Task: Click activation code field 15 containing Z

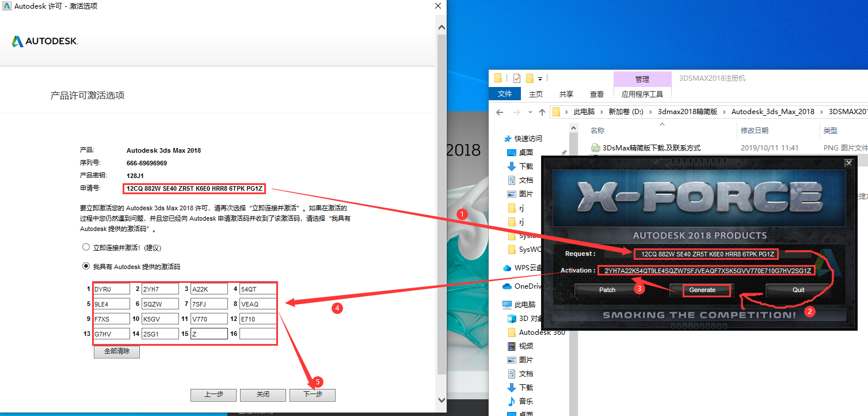Action: click(x=209, y=334)
